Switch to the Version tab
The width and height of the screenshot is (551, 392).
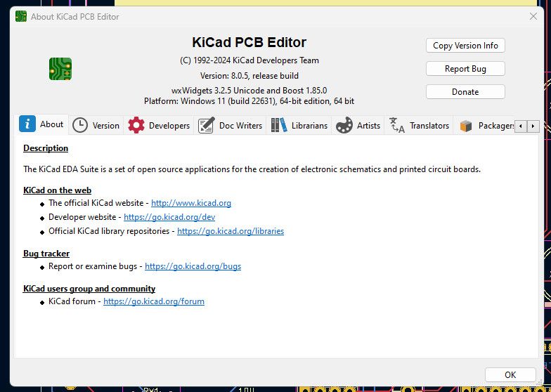tap(96, 125)
